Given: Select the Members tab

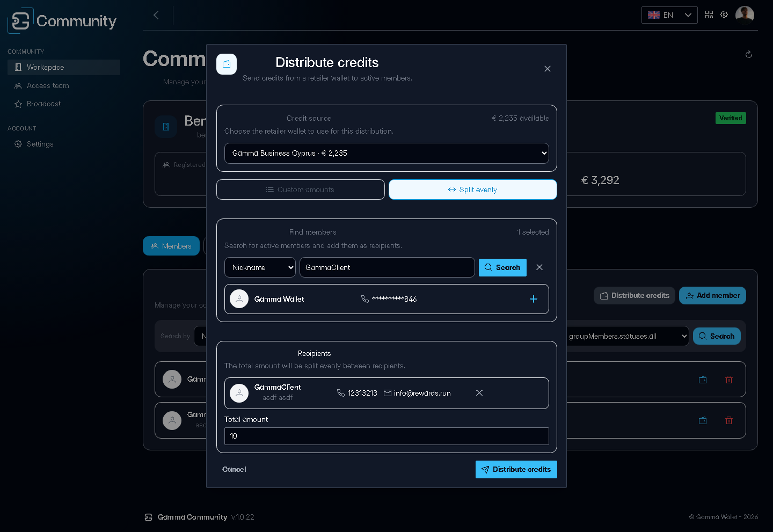Looking at the screenshot, I should point(171,246).
